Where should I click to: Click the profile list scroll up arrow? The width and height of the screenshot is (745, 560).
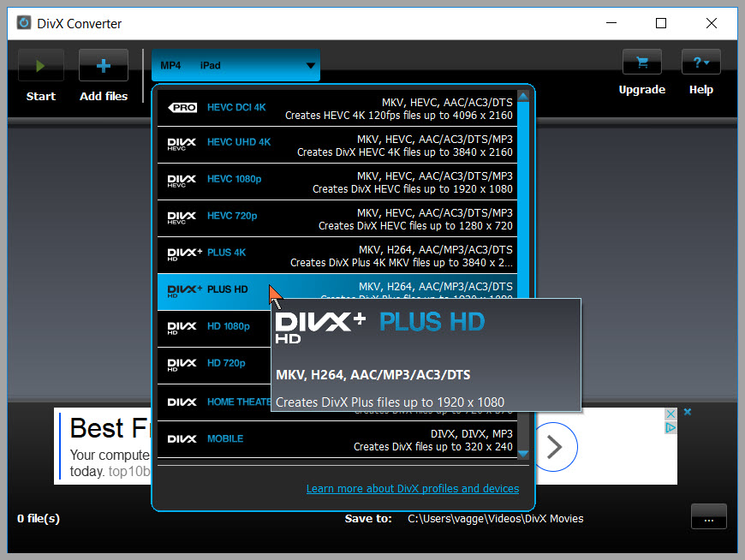(x=523, y=97)
